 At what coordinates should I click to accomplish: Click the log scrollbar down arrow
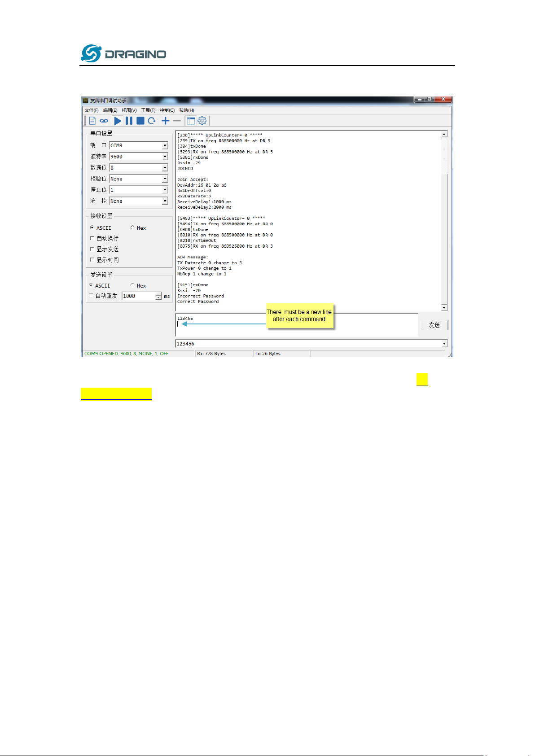(444, 307)
